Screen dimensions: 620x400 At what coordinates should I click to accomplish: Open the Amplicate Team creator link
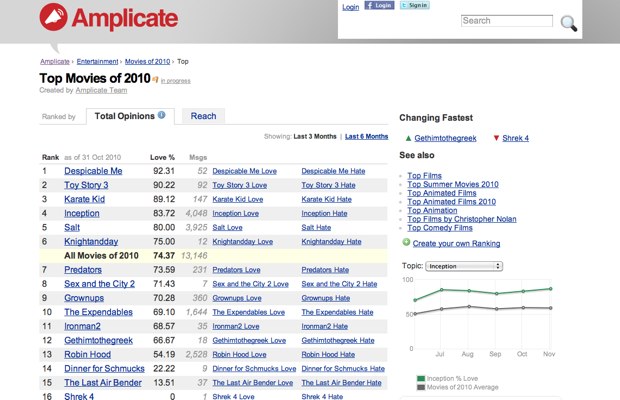click(x=101, y=91)
